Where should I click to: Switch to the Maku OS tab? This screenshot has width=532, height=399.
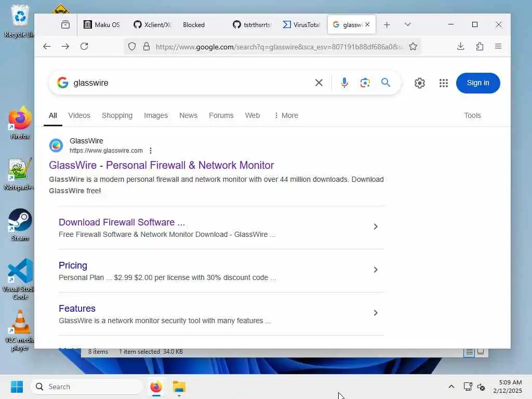[x=102, y=24]
